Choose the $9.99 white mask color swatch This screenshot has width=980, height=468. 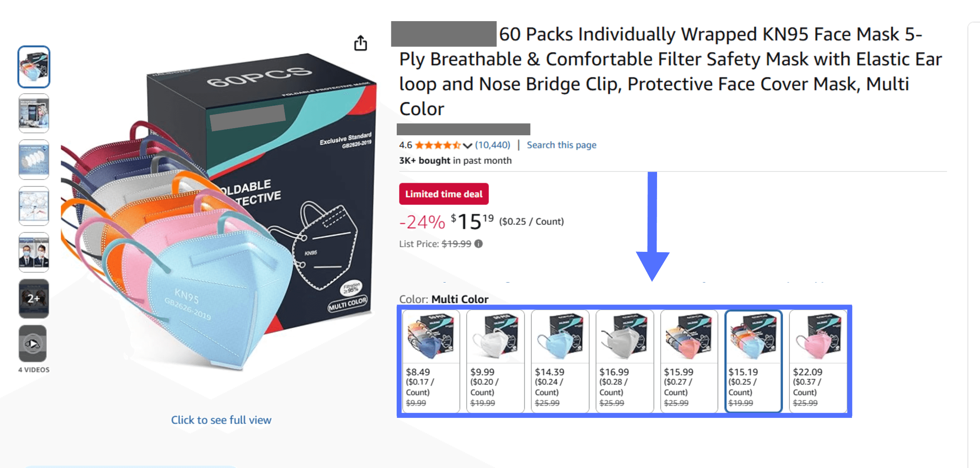tap(495, 361)
